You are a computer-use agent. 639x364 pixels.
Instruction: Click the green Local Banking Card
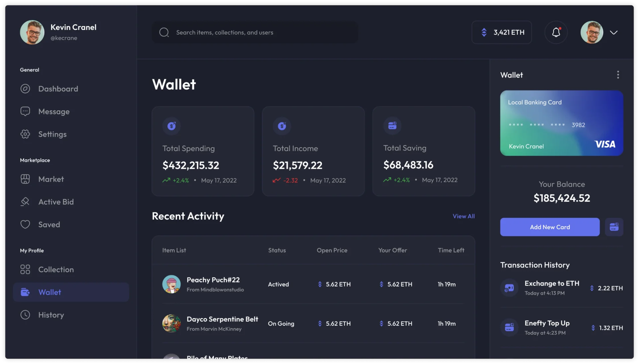point(561,123)
